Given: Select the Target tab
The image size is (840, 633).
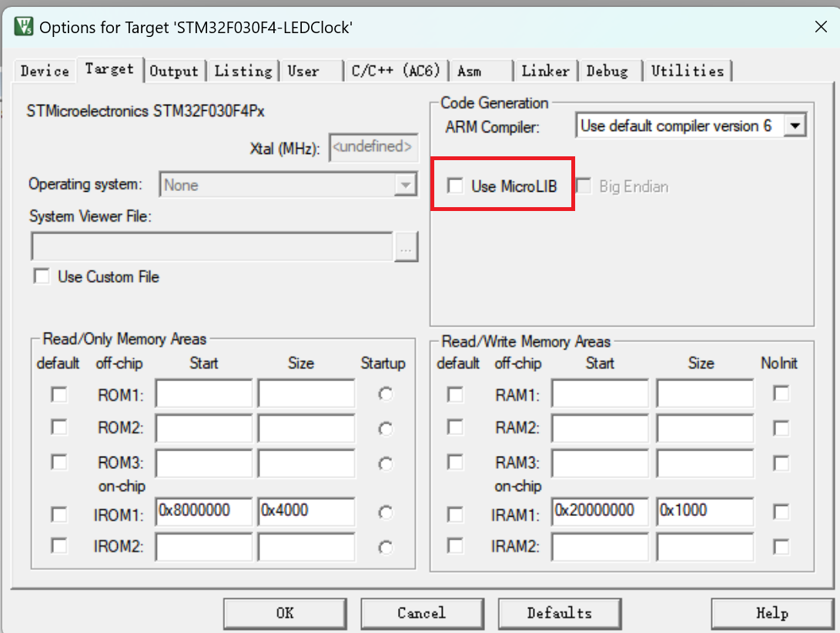Looking at the screenshot, I should pos(110,69).
